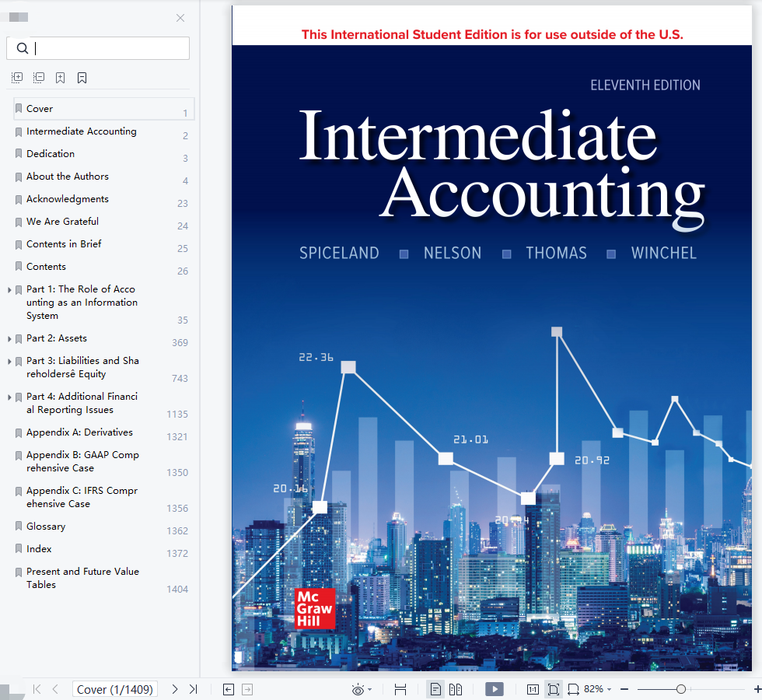Expand the Part 4: Additional Financial Reporting bookmark

(x=9, y=397)
